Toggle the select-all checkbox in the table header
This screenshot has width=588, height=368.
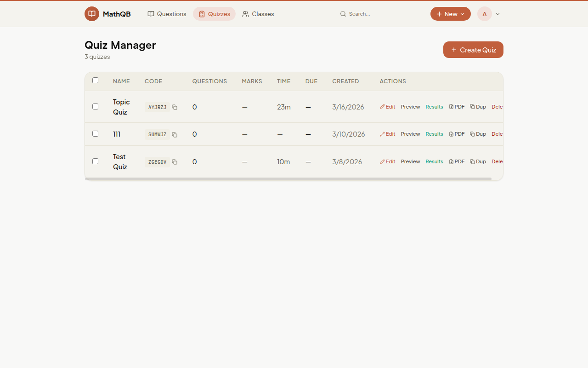pos(95,80)
